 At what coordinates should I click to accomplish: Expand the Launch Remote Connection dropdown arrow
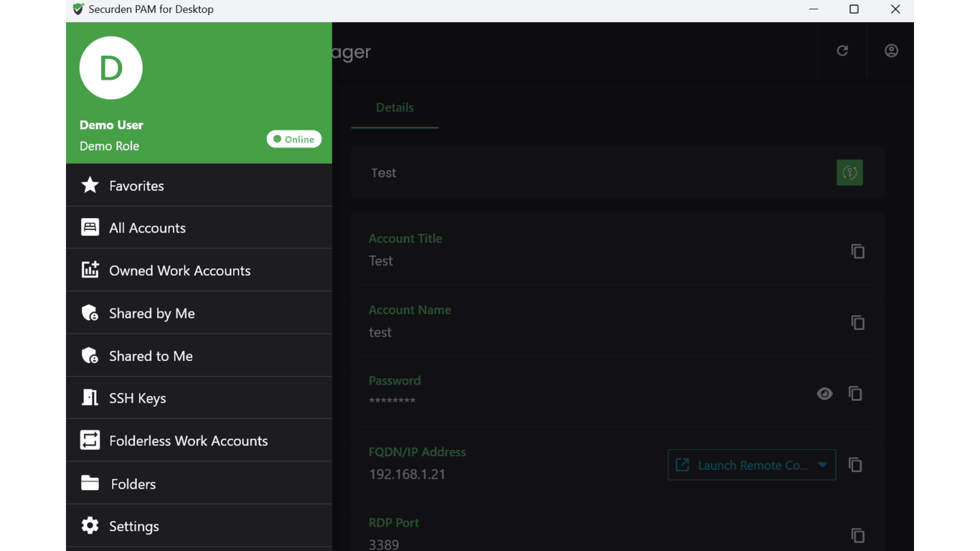pos(822,465)
